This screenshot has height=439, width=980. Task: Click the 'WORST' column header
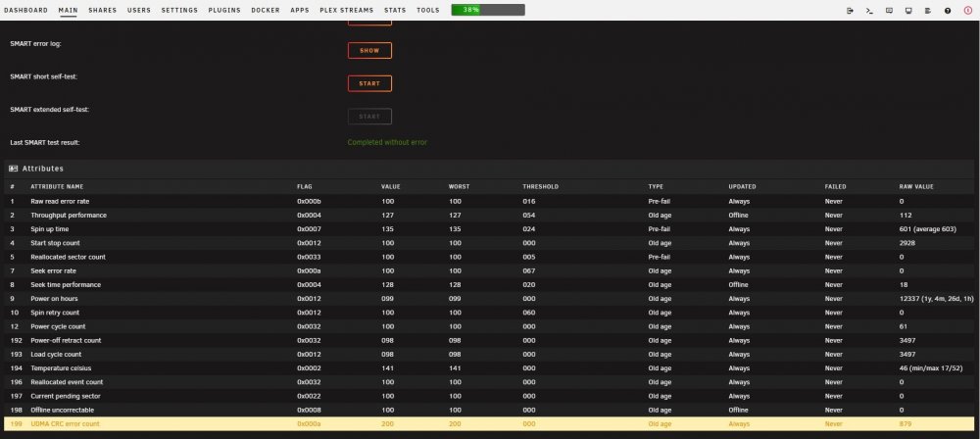[459, 187]
